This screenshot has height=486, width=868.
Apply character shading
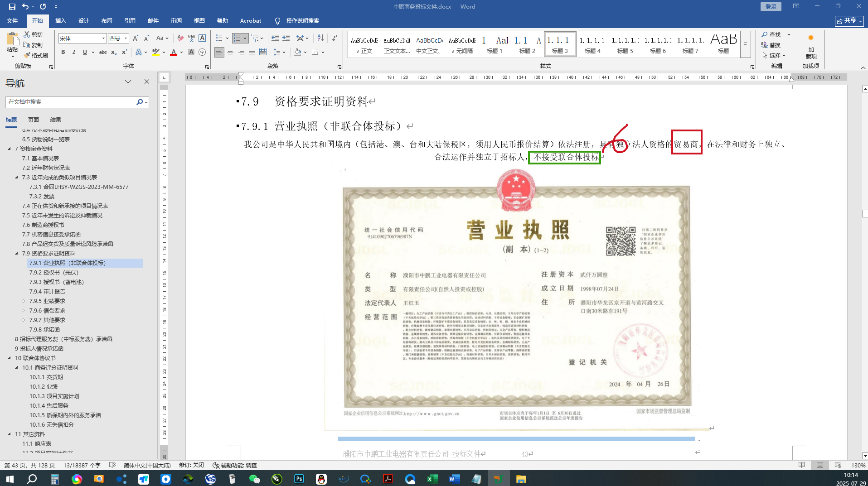pyautogui.click(x=191, y=52)
